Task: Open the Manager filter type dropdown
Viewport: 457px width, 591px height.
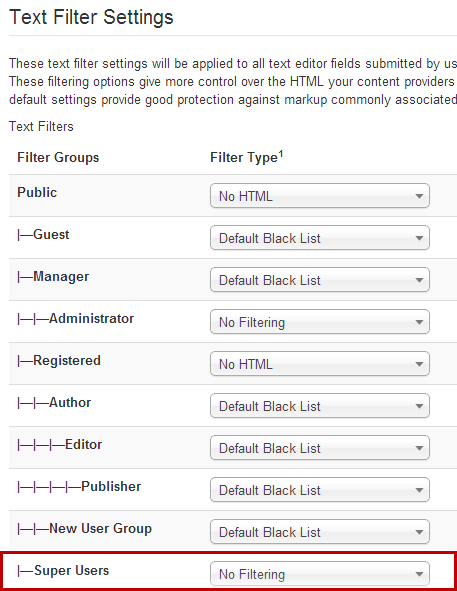Action: tap(320, 280)
